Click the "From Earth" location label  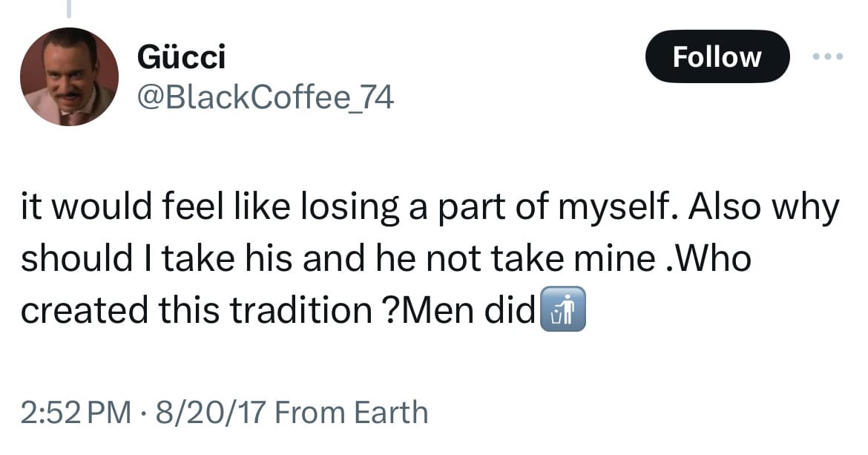point(351,412)
